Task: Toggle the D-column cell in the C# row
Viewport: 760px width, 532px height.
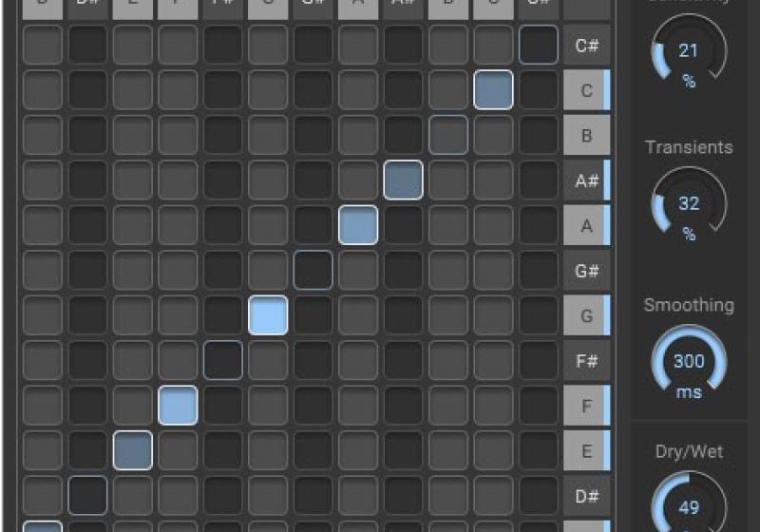Action: [43, 45]
